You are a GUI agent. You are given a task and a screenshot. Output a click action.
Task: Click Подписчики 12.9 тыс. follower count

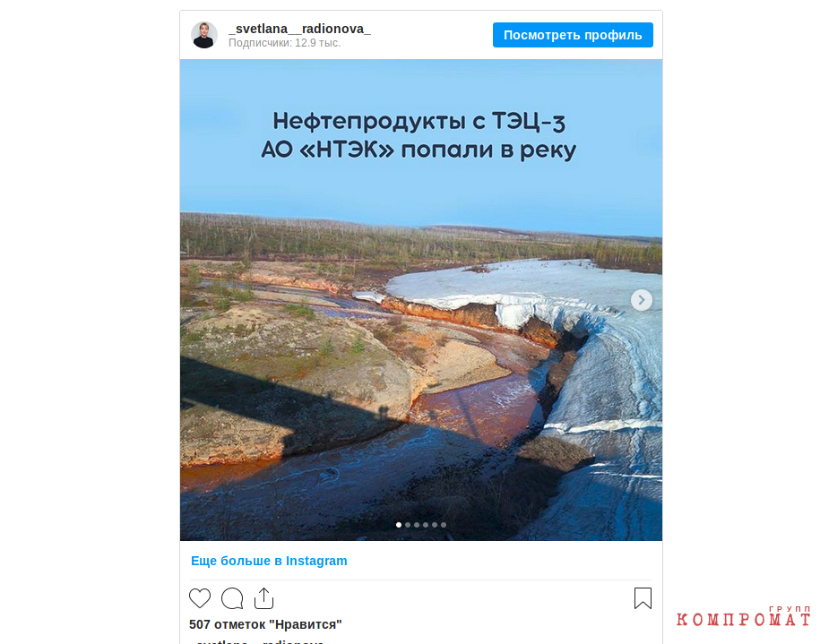[x=284, y=43]
